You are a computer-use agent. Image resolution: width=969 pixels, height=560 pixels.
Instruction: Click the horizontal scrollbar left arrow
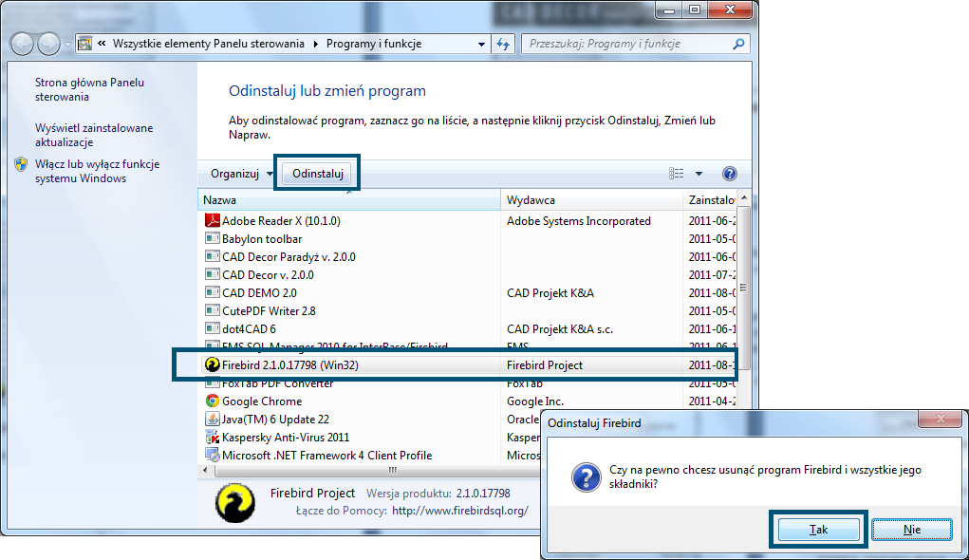point(205,471)
